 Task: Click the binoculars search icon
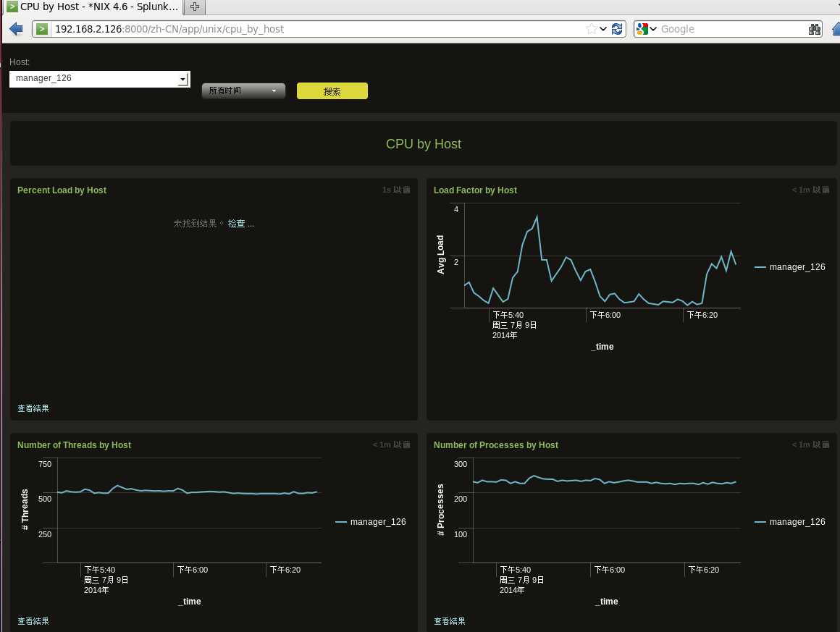click(814, 29)
